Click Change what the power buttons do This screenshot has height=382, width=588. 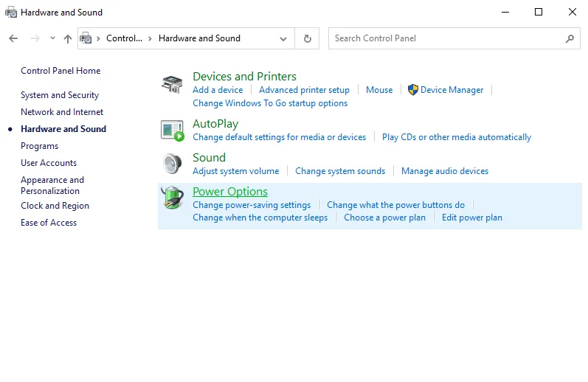point(395,205)
